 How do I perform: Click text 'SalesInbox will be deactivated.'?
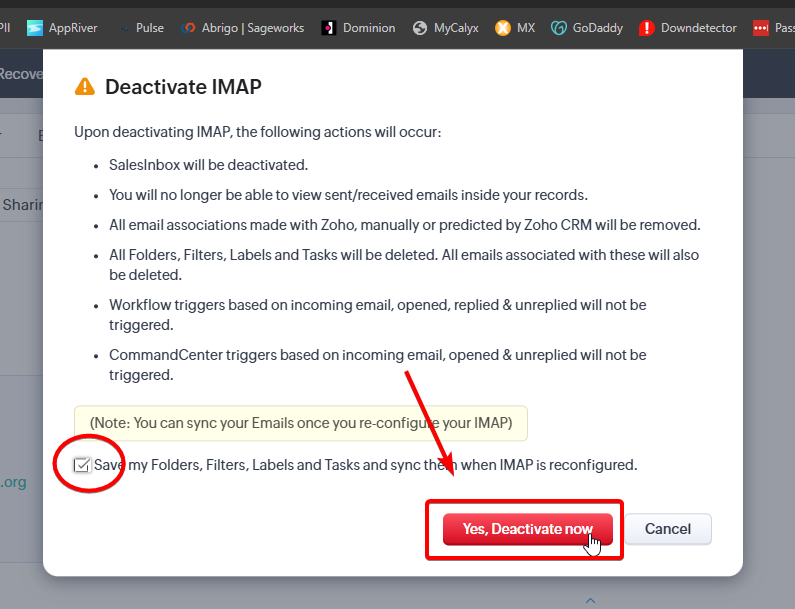[x=208, y=165]
